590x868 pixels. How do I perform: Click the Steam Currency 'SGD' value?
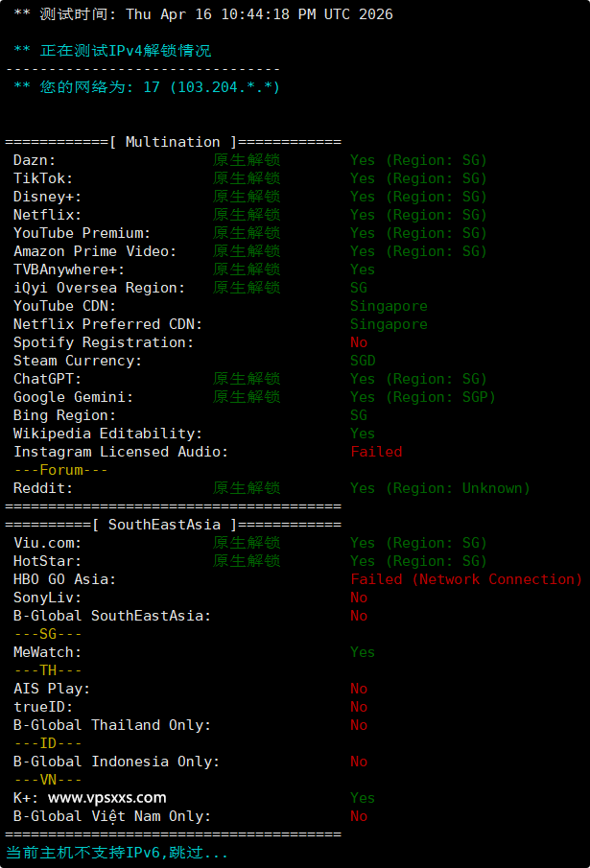[363, 361]
